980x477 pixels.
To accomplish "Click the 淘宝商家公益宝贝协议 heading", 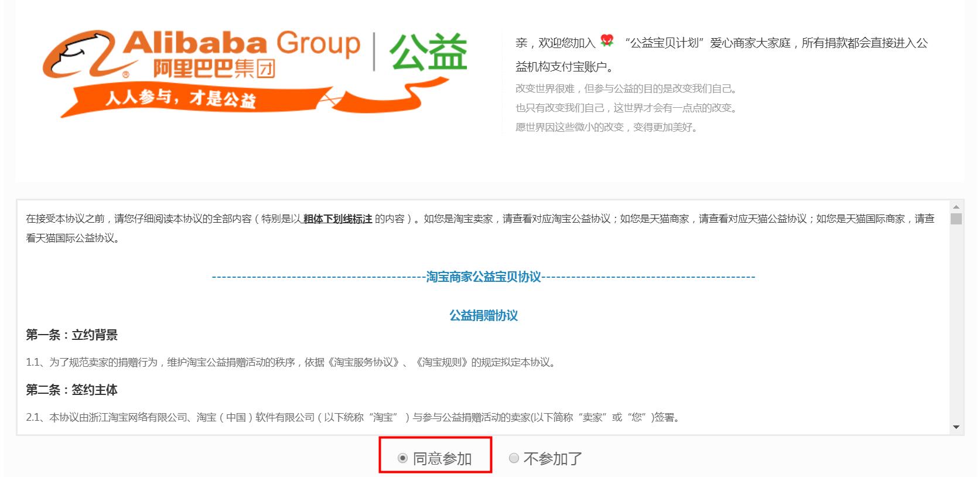I will [x=483, y=277].
